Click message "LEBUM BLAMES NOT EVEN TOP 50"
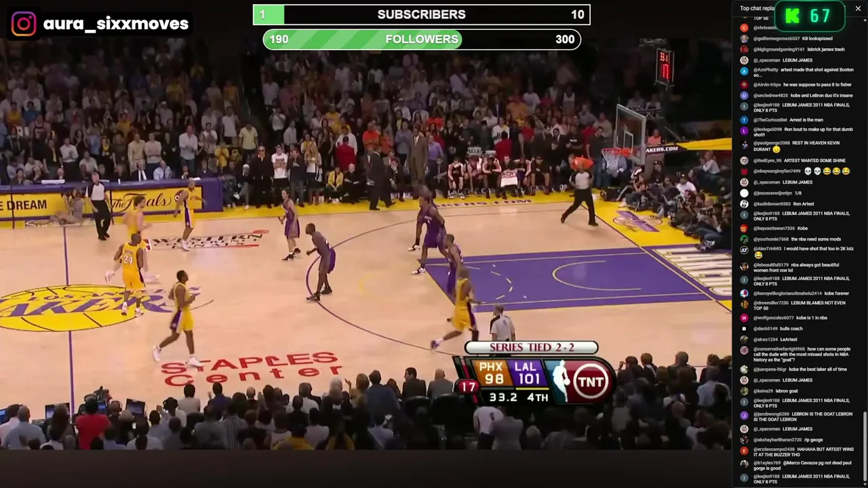The image size is (868, 488). 800,306
